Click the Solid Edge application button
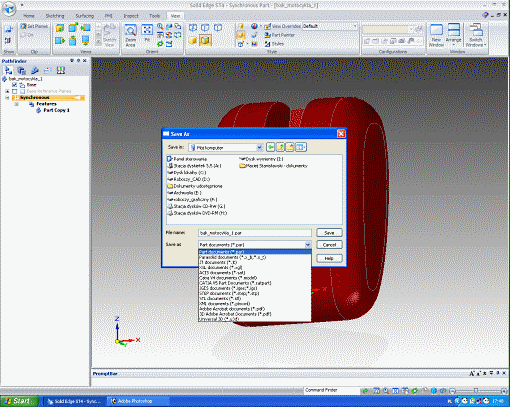Screen dimensions: 510x407 [x=9, y=8]
